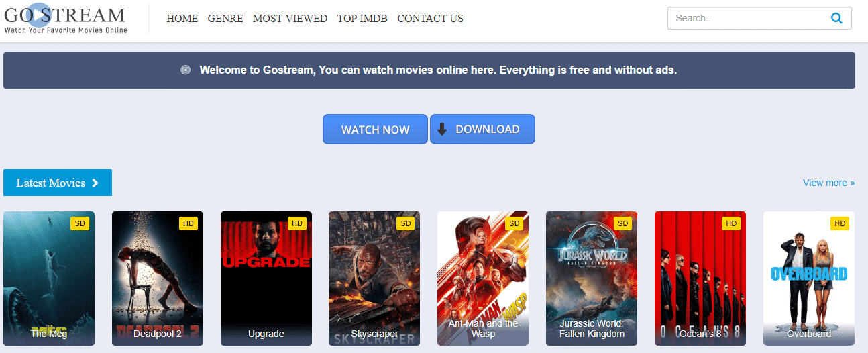Image resolution: width=868 pixels, height=353 pixels.
Task: Click the download arrow icon
Action: tap(441, 130)
